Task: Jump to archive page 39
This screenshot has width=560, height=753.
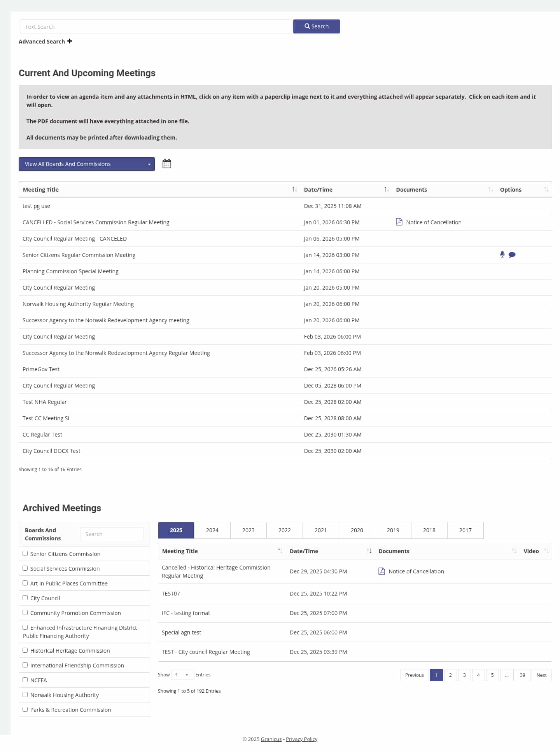Action: click(x=522, y=675)
